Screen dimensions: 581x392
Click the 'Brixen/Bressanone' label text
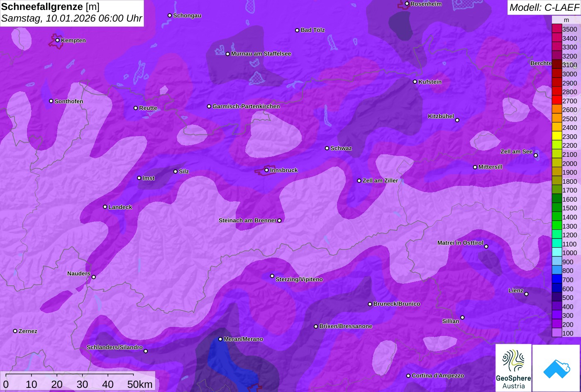[x=346, y=326]
